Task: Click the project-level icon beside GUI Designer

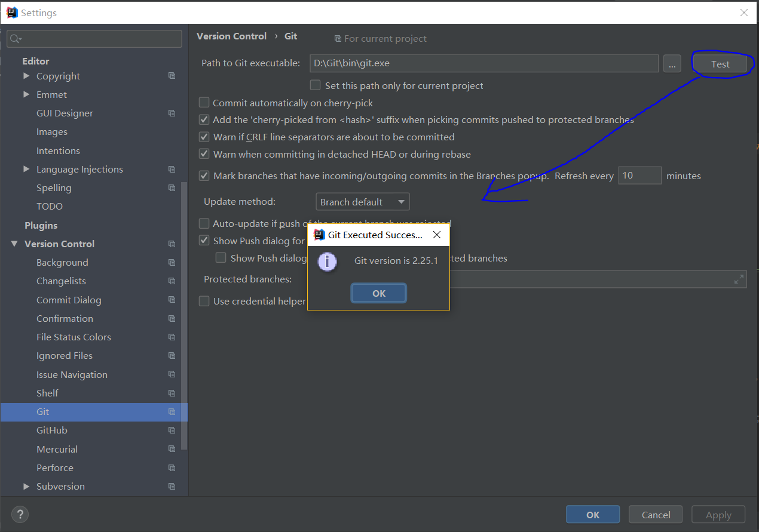Action: pos(172,113)
